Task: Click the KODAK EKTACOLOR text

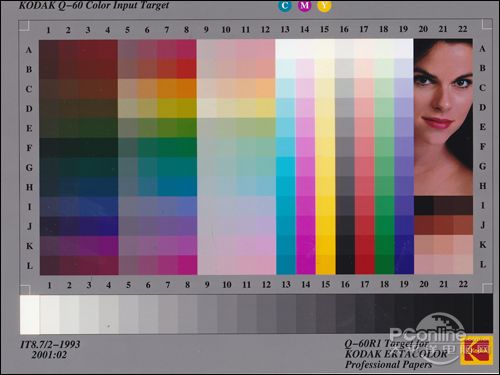Action: coord(396,354)
